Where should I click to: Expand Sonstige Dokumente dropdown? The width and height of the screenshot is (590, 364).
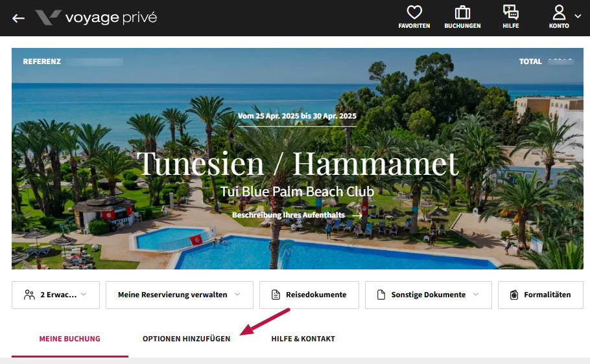pyautogui.click(x=428, y=295)
